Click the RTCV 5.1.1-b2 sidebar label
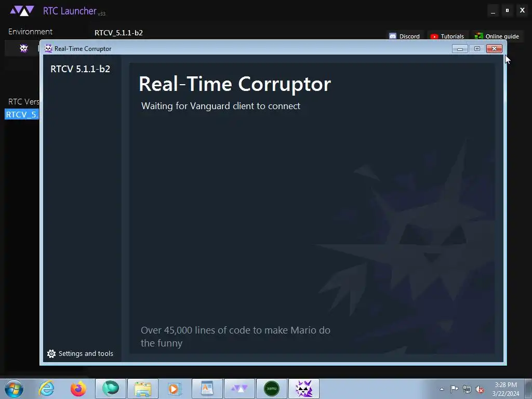 81,69
